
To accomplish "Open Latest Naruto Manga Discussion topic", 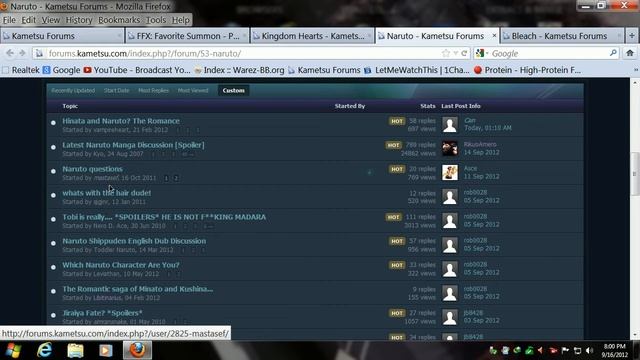I will coord(133,145).
